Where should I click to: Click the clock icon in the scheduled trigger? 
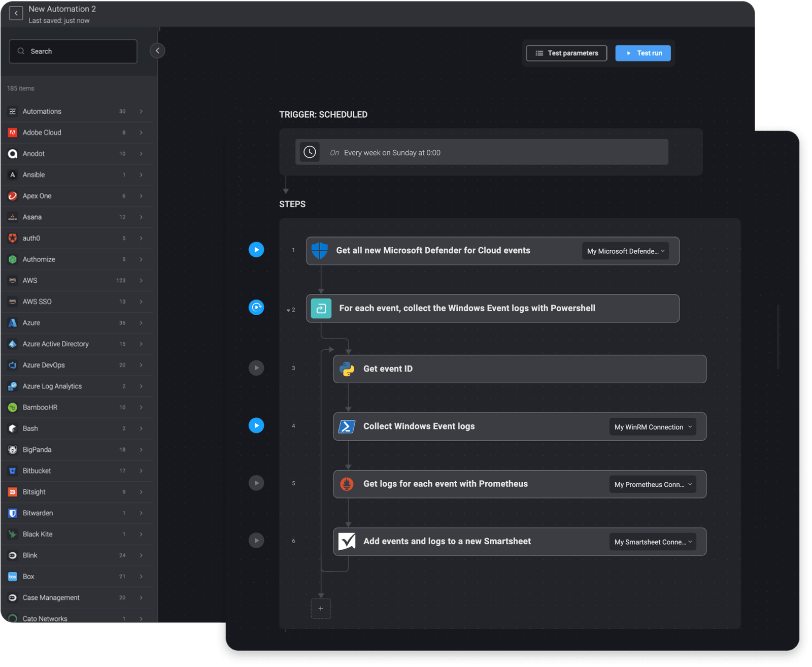(310, 152)
